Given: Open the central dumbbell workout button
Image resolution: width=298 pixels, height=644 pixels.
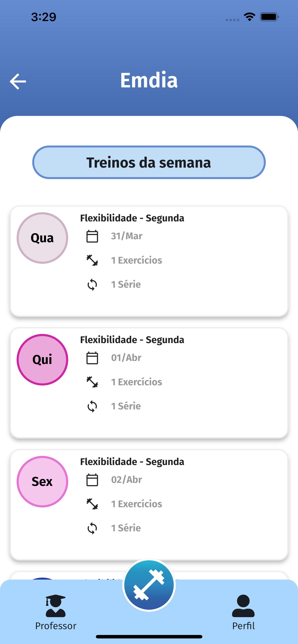Looking at the screenshot, I should 149,585.
